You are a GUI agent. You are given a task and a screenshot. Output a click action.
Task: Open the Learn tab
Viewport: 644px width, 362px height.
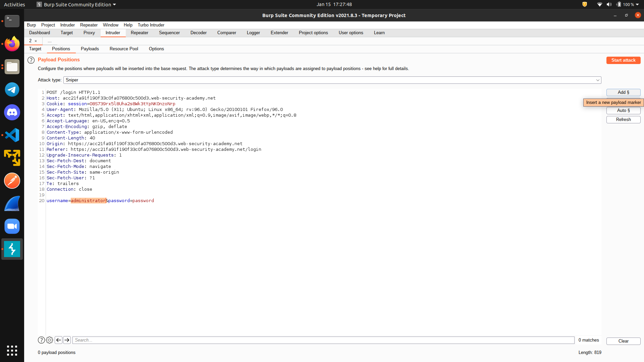point(379,33)
